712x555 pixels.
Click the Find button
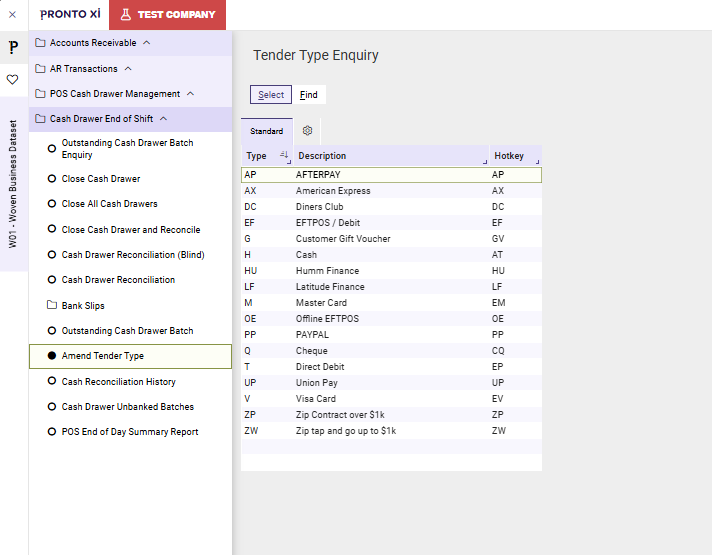click(309, 95)
